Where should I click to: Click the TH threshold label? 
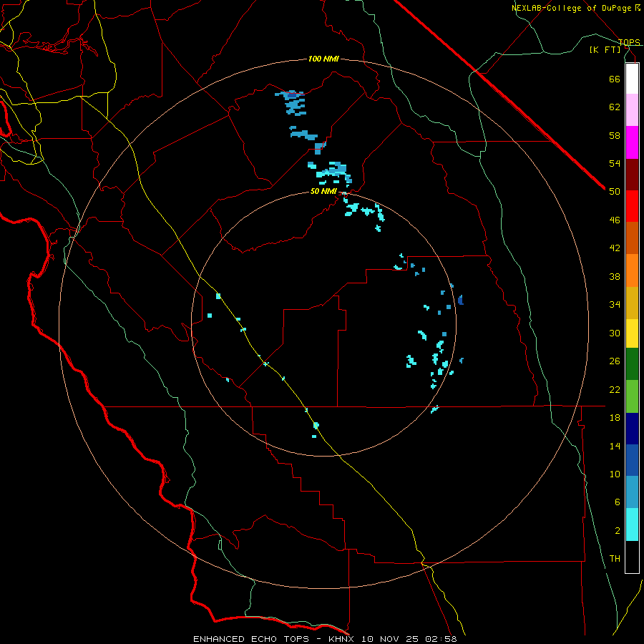tap(615, 559)
